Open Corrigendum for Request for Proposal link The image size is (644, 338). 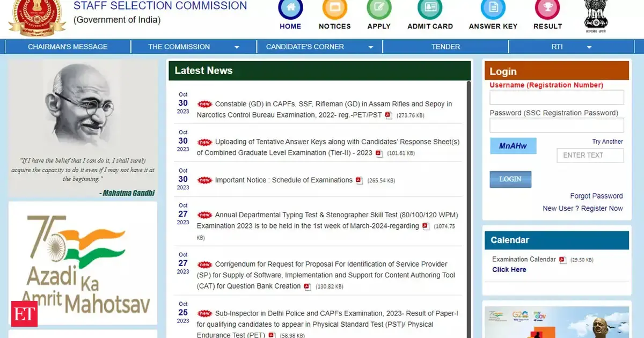click(x=326, y=275)
